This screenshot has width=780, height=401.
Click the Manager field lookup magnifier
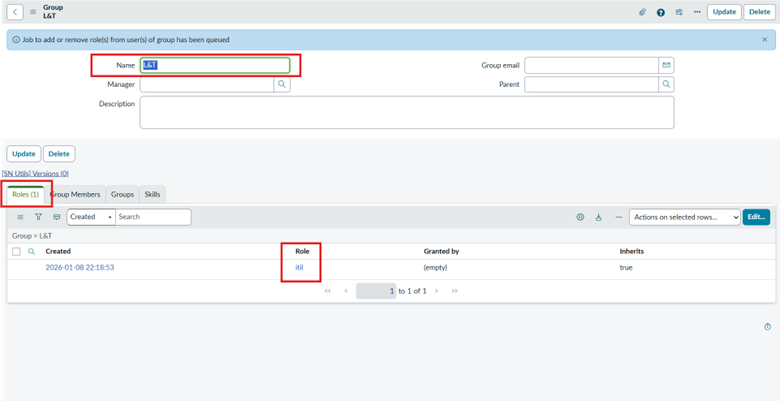pos(282,85)
